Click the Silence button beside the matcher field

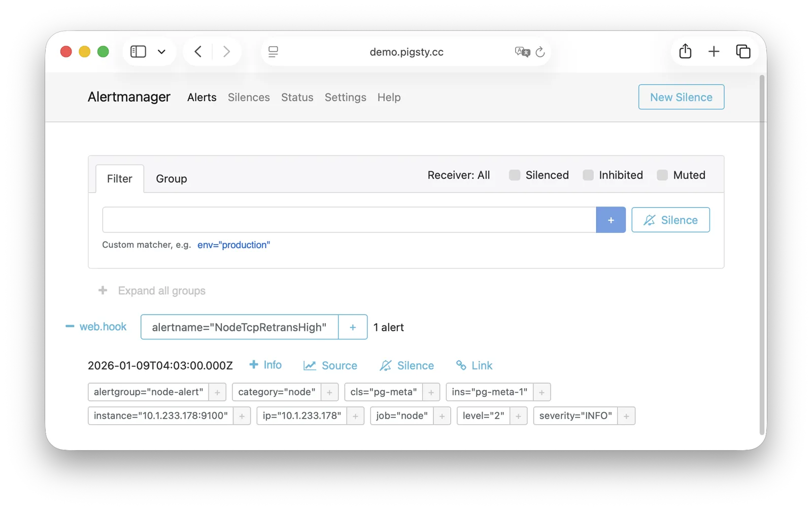pyautogui.click(x=670, y=219)
